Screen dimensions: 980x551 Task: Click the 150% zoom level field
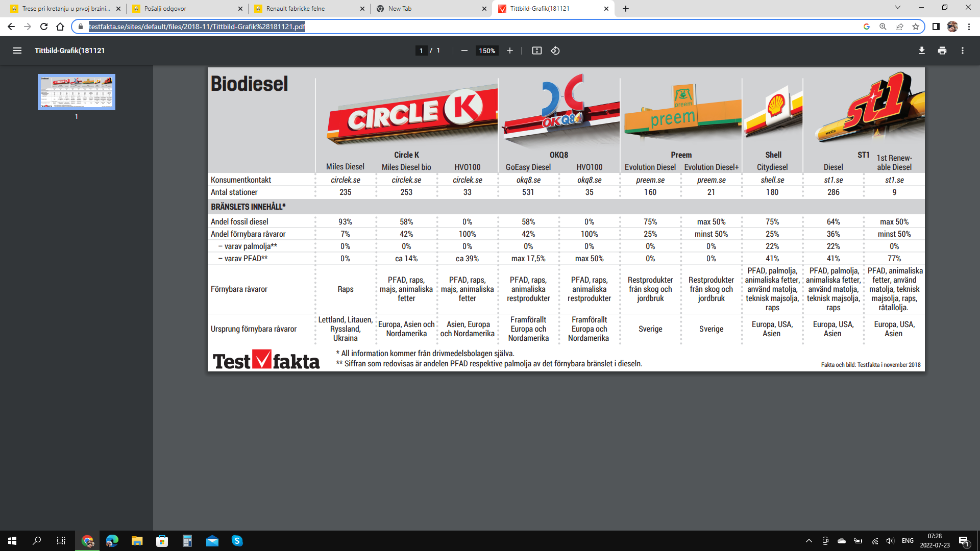click(x=486, y=51)
